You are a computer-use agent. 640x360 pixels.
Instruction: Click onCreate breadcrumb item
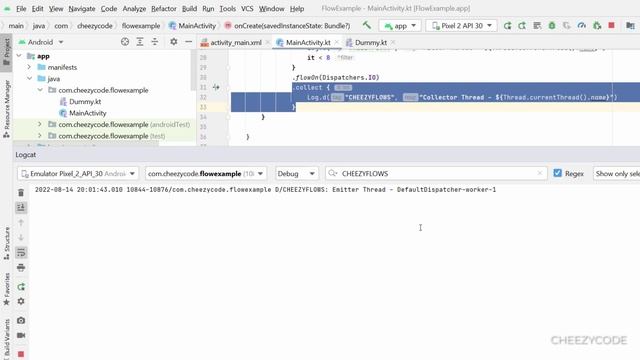pos(287,26)
